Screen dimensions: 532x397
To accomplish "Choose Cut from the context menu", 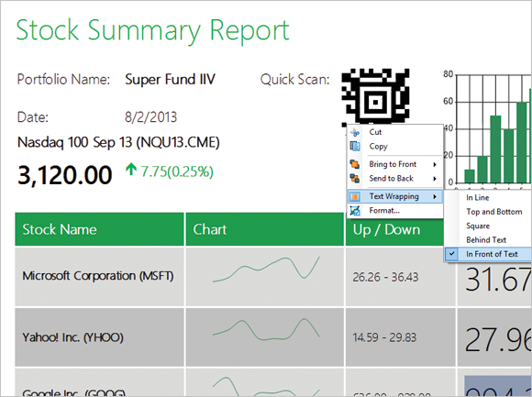I will pyautogui.click(x=375, y=132).
